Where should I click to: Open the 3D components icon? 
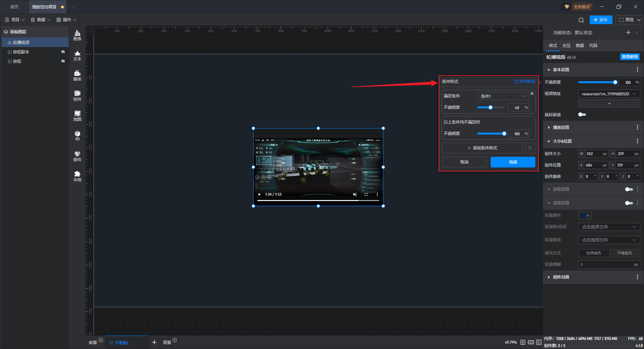[x=77, y=136]
